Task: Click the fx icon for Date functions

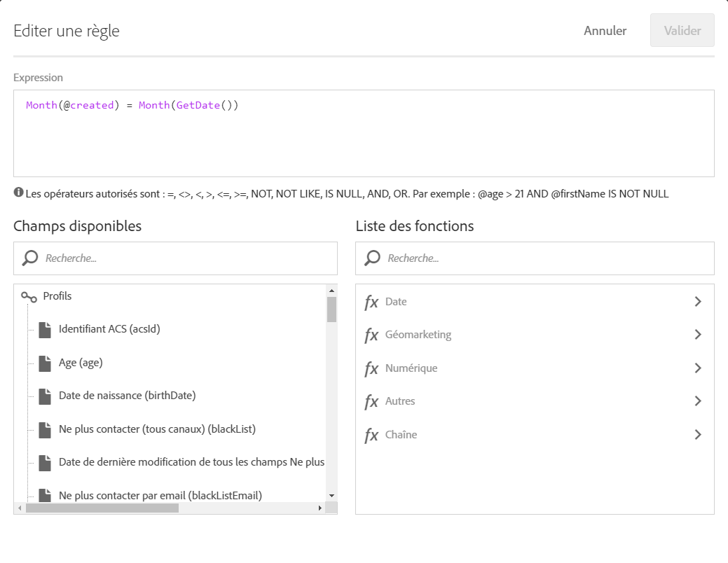Action: pos(371,302)
